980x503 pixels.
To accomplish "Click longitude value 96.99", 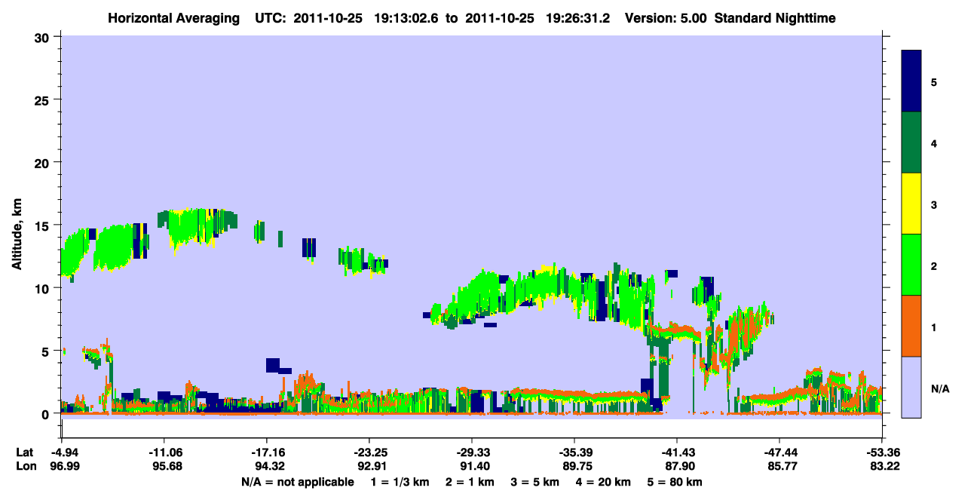I will click(x=65, y=467).
